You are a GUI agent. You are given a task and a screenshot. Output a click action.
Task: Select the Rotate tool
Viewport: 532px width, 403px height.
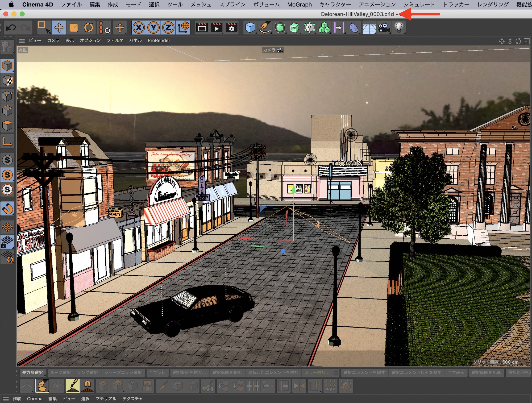[89, 28]
